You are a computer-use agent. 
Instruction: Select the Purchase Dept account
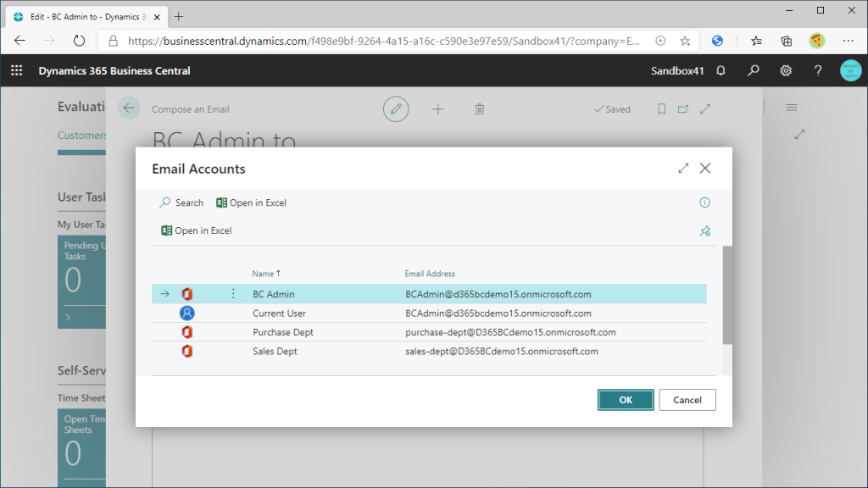[282, 332]
